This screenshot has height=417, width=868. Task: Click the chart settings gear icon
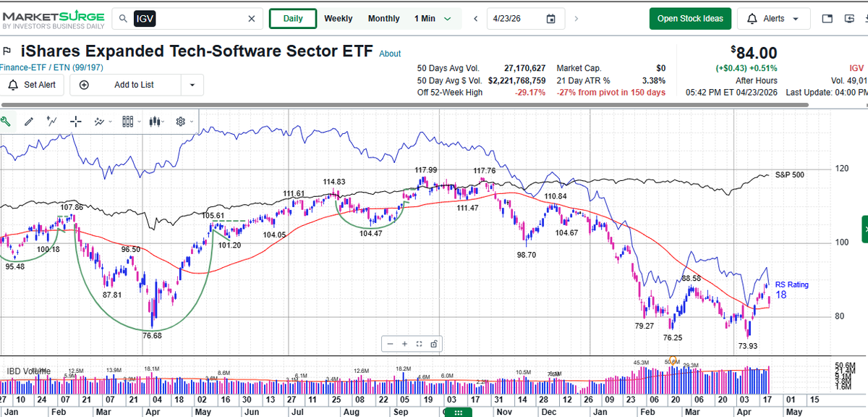click(x=181, y=122)
